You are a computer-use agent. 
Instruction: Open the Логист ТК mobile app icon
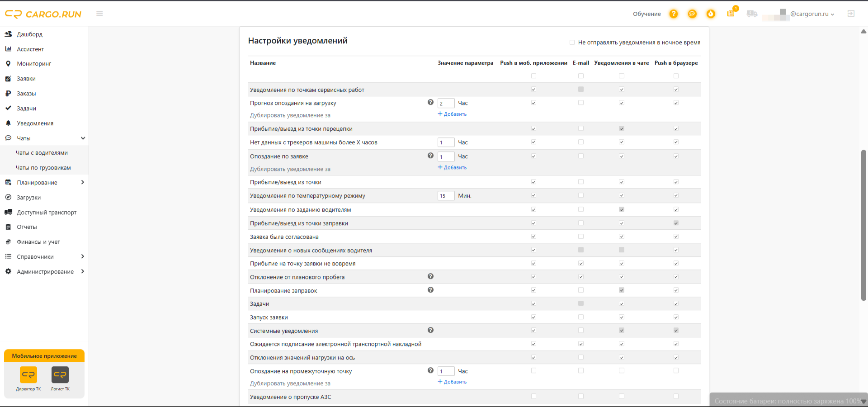click(60, 375)
